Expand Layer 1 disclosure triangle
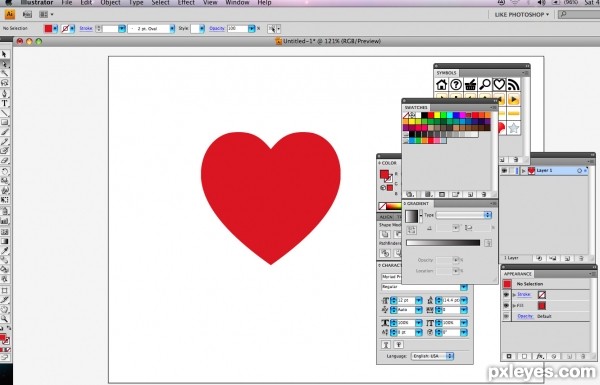 pos(523,171)
